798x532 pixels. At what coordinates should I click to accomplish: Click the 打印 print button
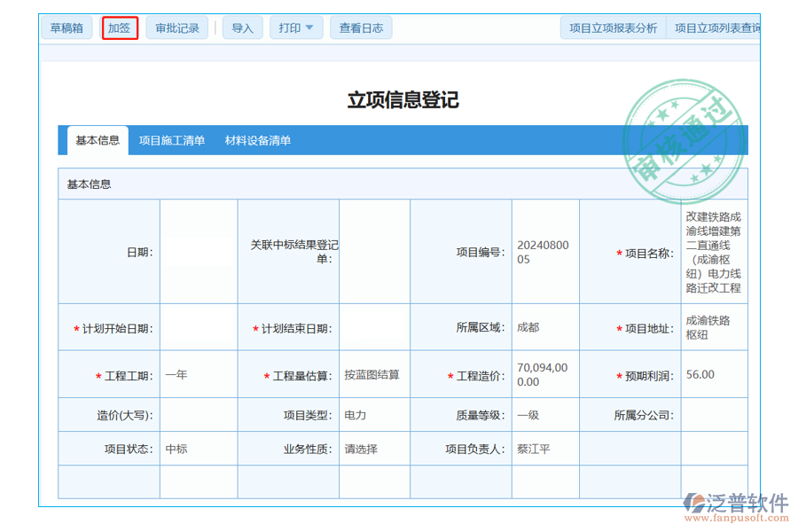pos(291,27)
